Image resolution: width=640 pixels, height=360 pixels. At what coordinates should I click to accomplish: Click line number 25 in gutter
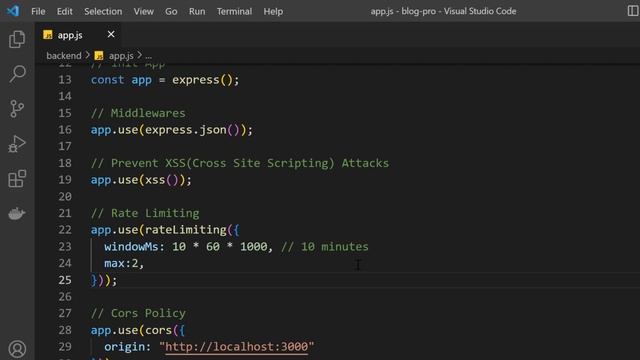(x=64, y=280)
